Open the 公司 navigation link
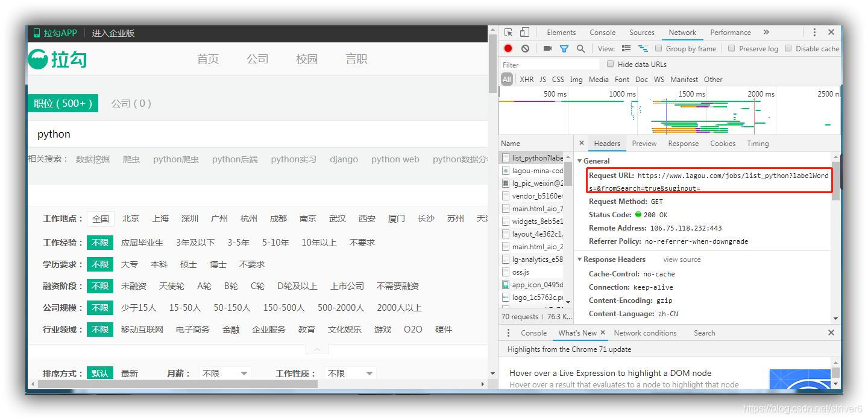The width and height of the screenshot is (868, 420). coord(257,59)
